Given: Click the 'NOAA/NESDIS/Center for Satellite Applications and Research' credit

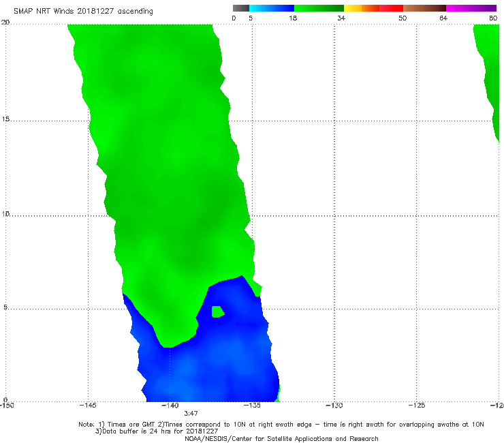Looking at the screenshot, I should 281,439.
